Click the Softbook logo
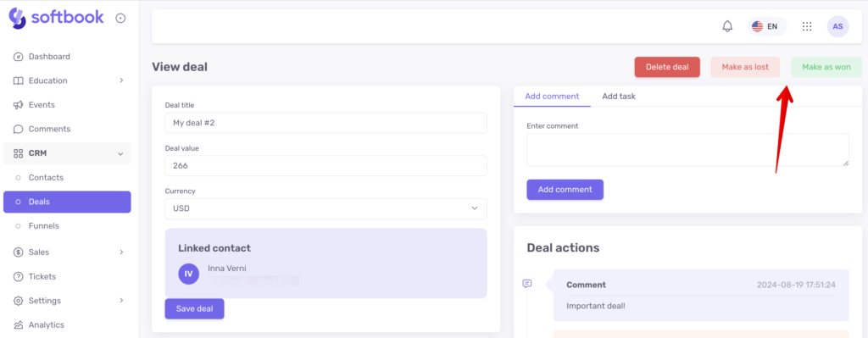The height and width of the screenshot is (338, 868). (x=57, y=18)
